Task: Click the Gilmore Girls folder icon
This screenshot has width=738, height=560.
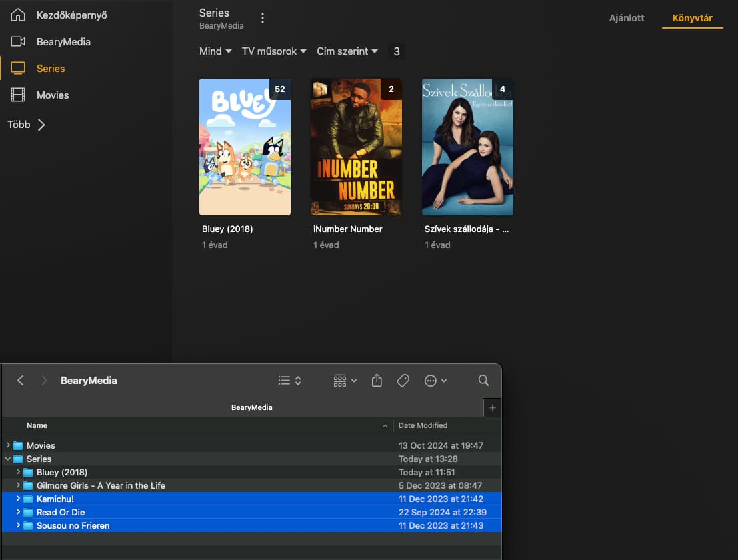Action: pyautogui.click(x=28, y=485)
